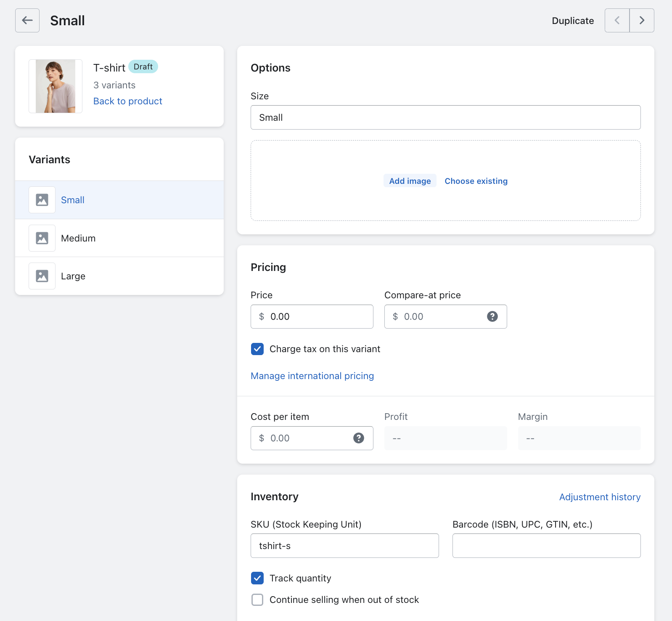The width and height of the screenshot is (672, 621).
Task: Enable Continue selling when out of stock
Action: click(x=257, y=600)
